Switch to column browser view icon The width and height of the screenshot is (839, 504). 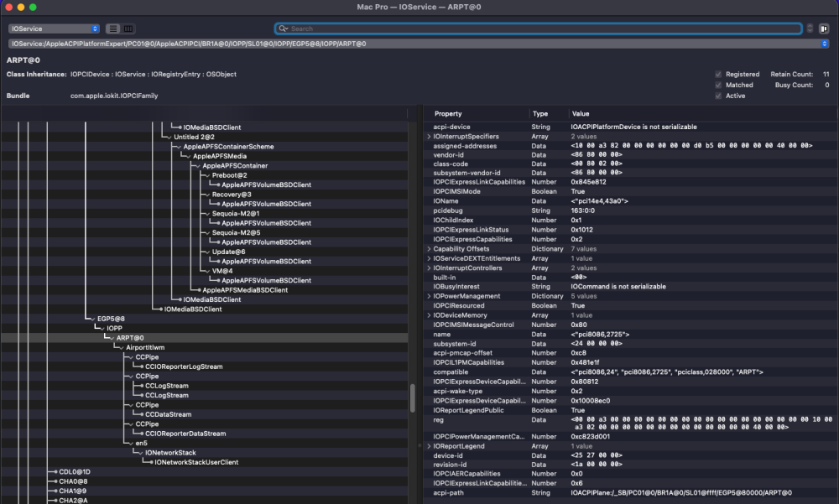click(x=128, y=29)
